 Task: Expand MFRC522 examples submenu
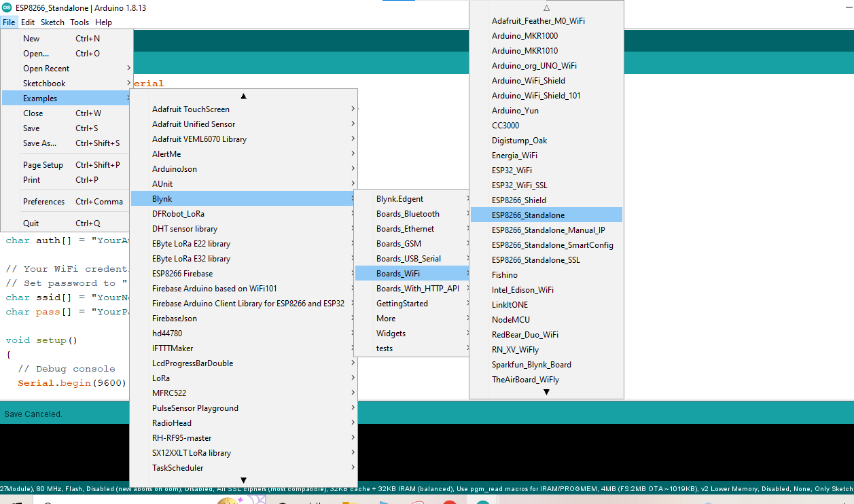pos(243,393)
